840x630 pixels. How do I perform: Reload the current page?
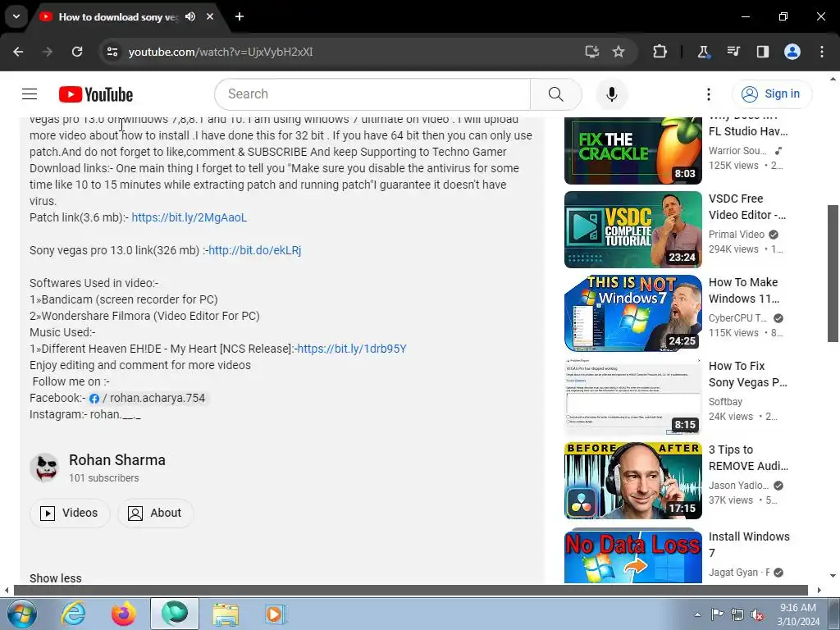click(x=77, y=52)
